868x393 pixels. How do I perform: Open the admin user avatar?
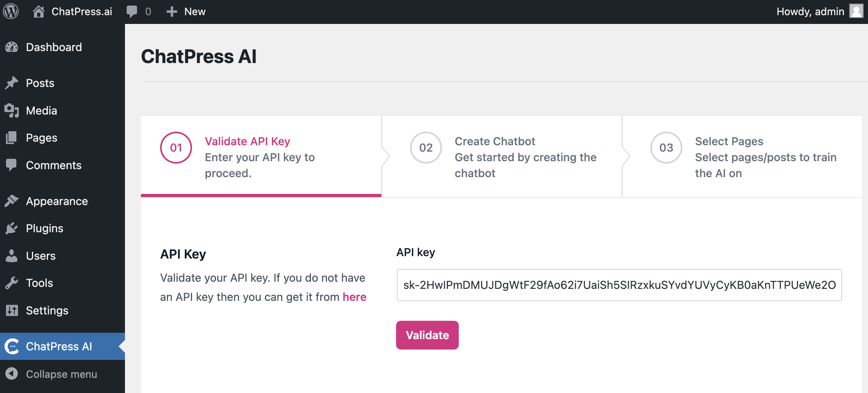coord(856,11)
